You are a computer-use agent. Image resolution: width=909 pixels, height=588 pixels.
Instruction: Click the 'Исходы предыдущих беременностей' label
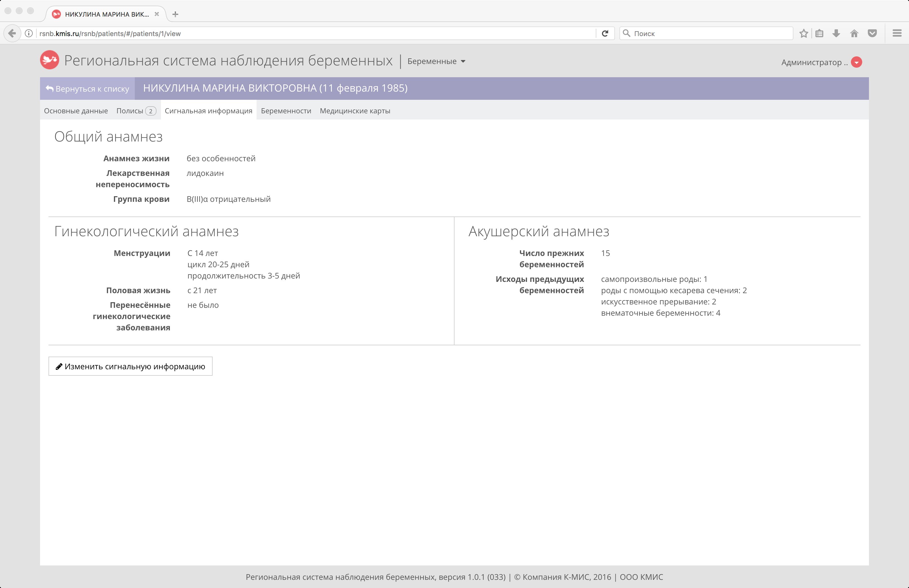[x=540, y=285]
